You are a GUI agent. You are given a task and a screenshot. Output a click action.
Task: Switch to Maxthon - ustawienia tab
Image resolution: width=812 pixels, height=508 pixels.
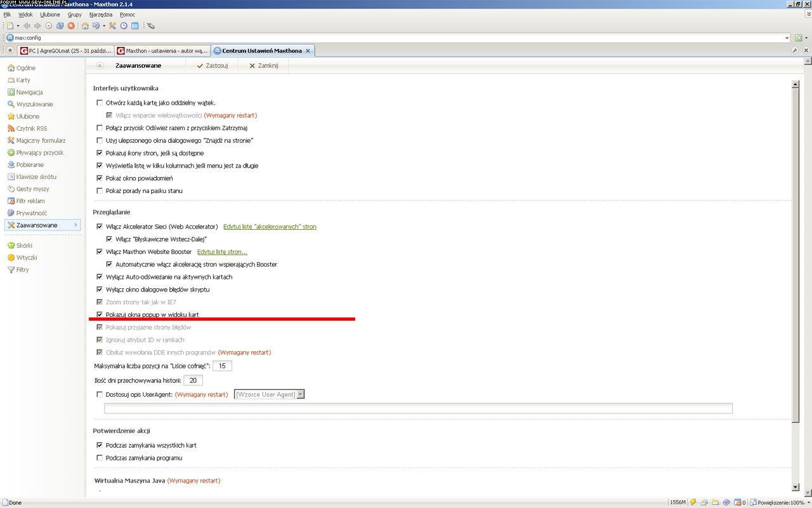tap(162, 51)
